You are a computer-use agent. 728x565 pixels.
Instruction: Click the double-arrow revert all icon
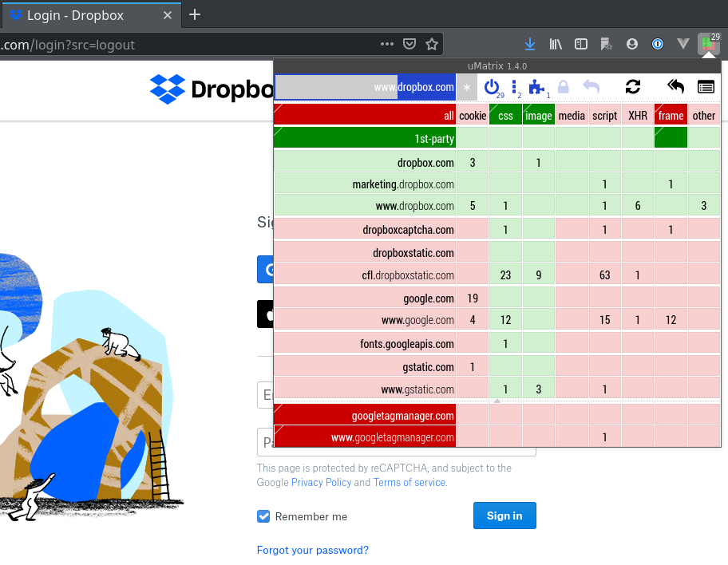[x=675, y=87]
